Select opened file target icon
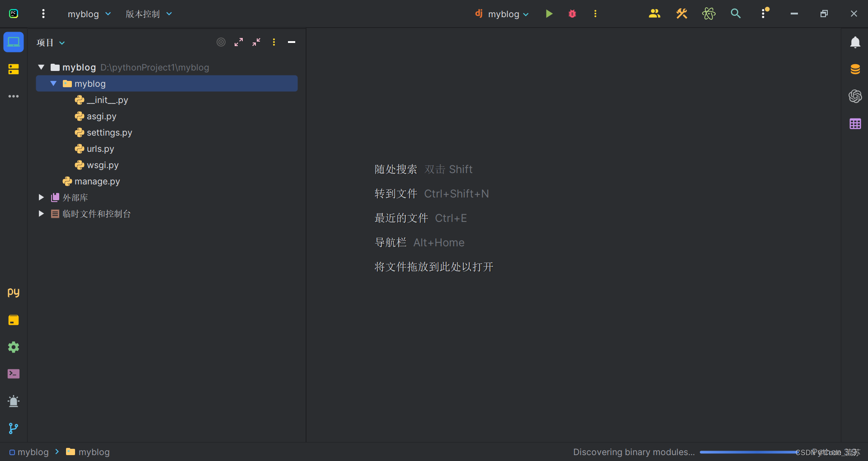Image resolution: width=868 pixels, height=461 pixels. [x=221, y=42]
